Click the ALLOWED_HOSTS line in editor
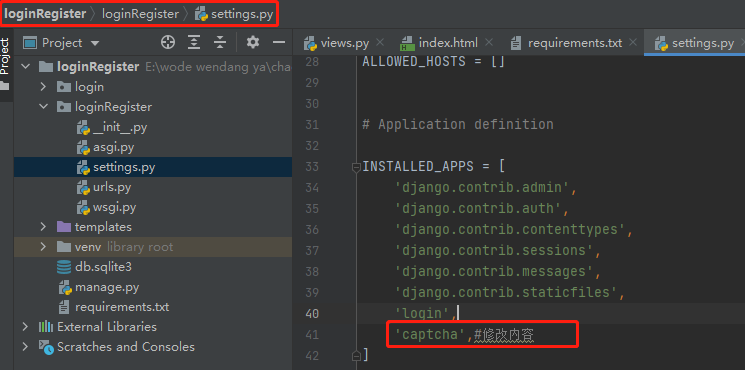This screenshot has width=745, height=370. tap(433, 61)
